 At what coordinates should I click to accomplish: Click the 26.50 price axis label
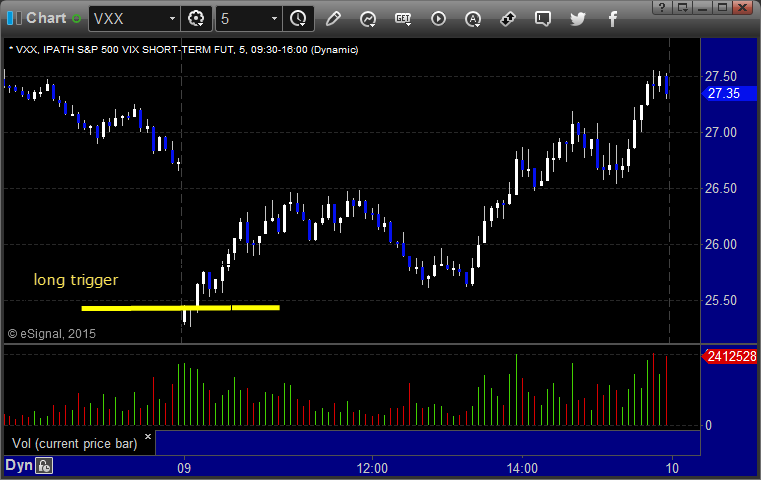[721, 188]
